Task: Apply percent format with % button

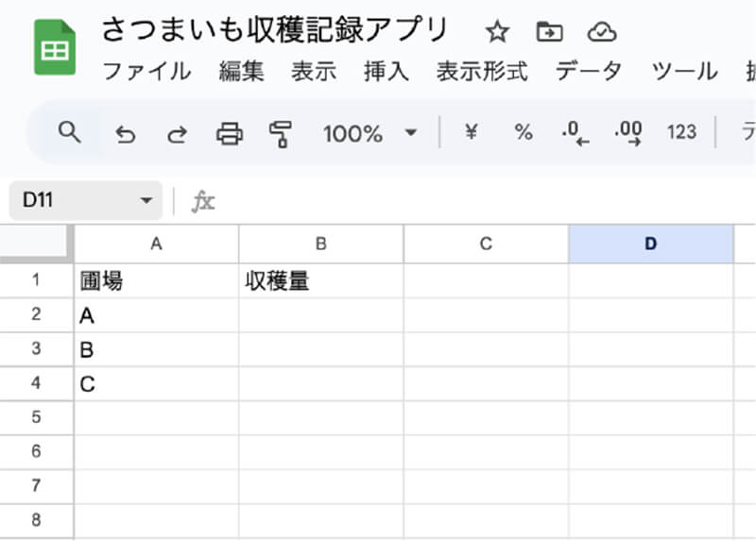Action: pyautogui.click(x=523, y=133)
